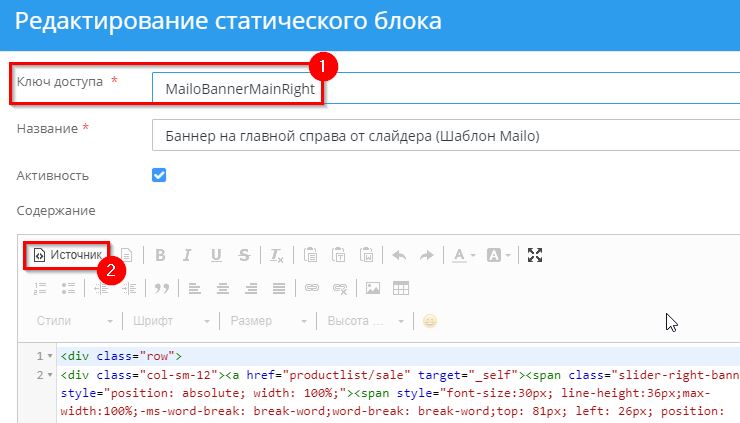Click the blockquote icon
The image size is (740, 423).
(159, 288)
